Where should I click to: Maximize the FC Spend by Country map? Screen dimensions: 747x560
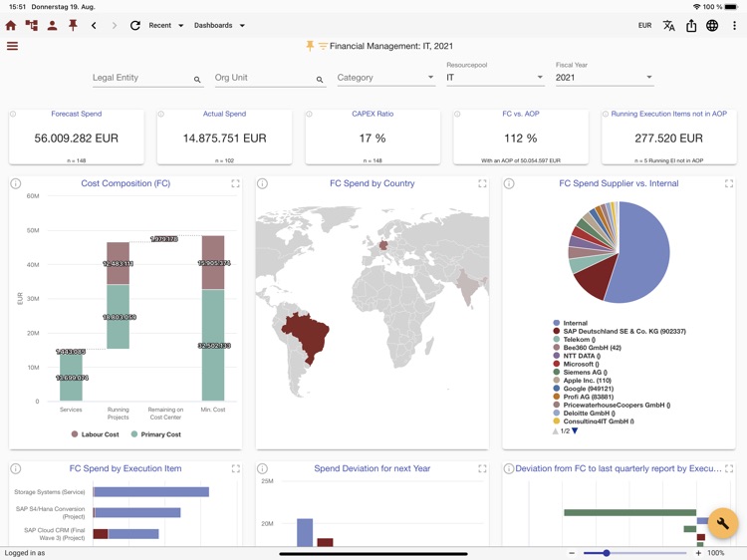pos(482,183)
